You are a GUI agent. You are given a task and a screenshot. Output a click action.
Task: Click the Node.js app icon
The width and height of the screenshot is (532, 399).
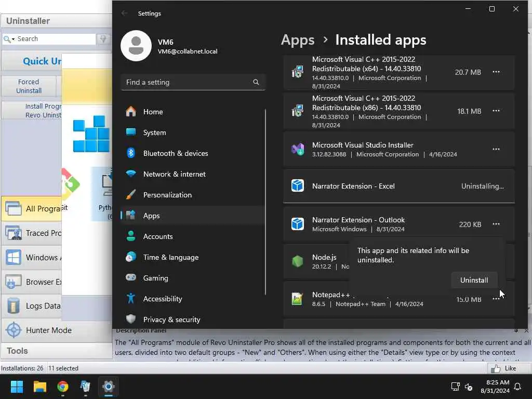pyautogui.click(x=298, y=261)
